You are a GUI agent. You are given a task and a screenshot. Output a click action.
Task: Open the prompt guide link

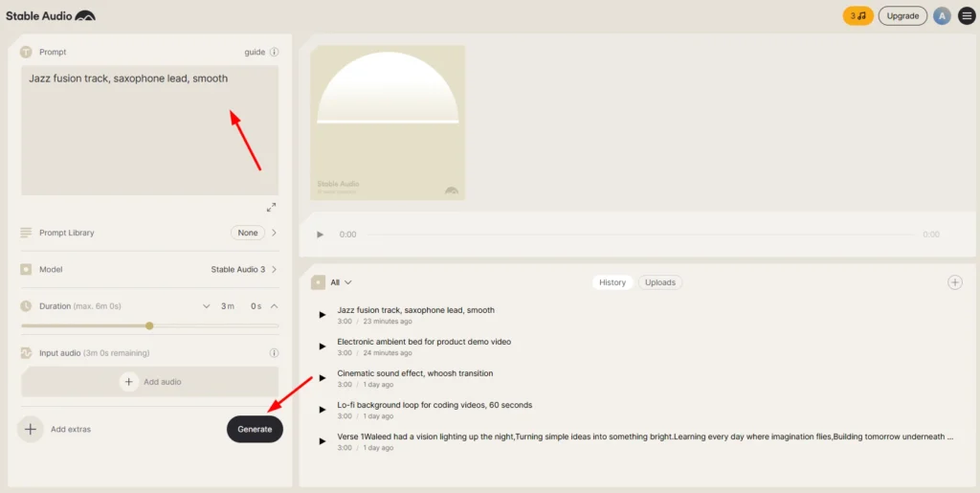(x=255, y=52)
